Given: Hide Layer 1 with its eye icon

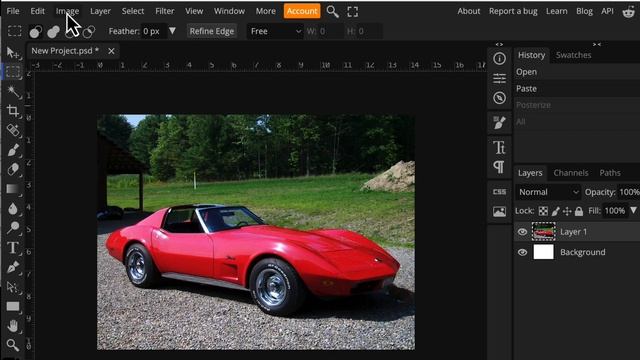Looking at the screenshot, I should [522, 232].
